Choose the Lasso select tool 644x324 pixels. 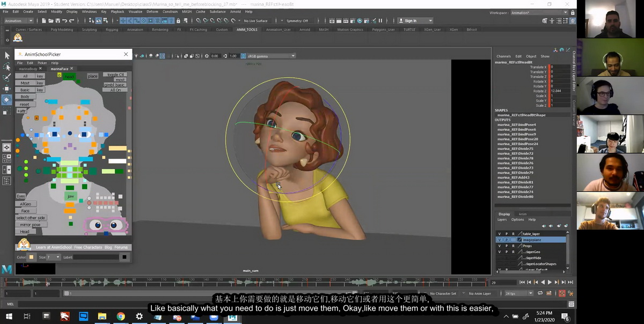[x=7, y=67]
